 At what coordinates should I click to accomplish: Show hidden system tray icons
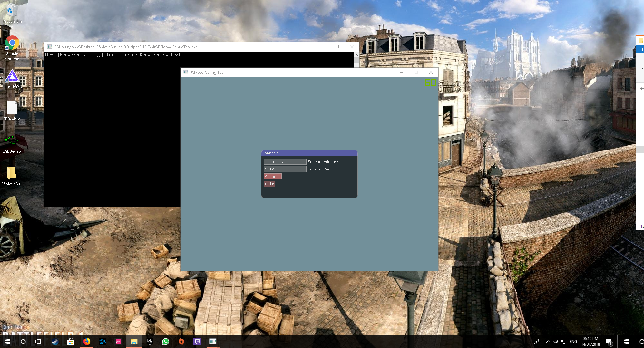[x=548, y=342]
